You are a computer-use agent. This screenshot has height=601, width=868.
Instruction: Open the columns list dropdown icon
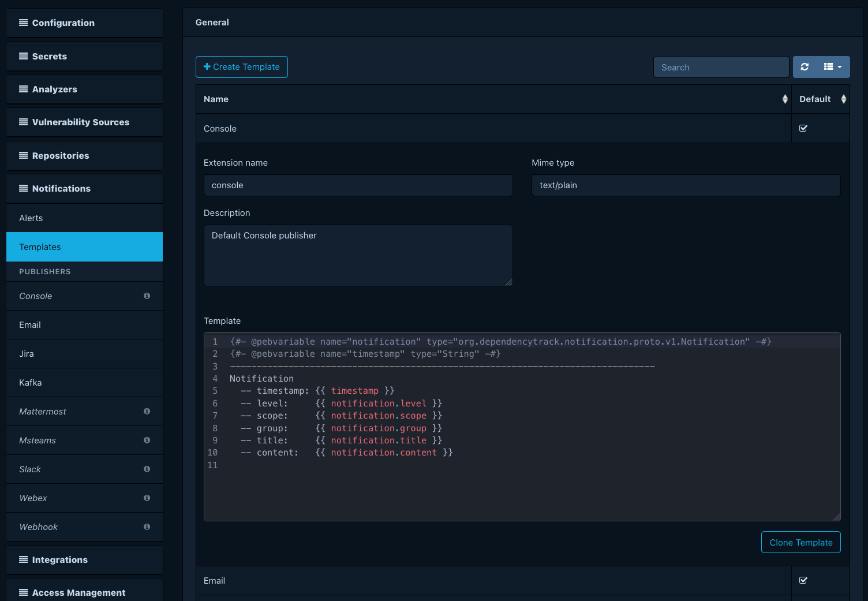(833, 67)
